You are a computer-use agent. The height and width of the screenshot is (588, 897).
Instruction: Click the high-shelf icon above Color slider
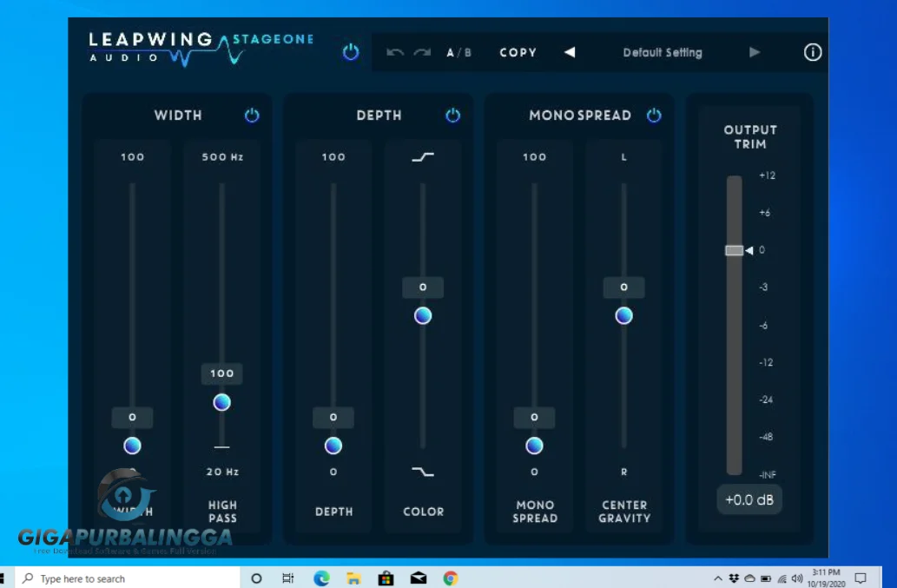click(x=423, y=156)
